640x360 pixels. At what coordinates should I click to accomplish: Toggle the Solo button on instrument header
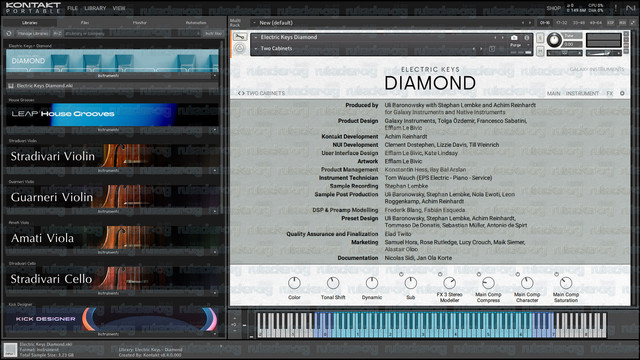pos(540,38)
